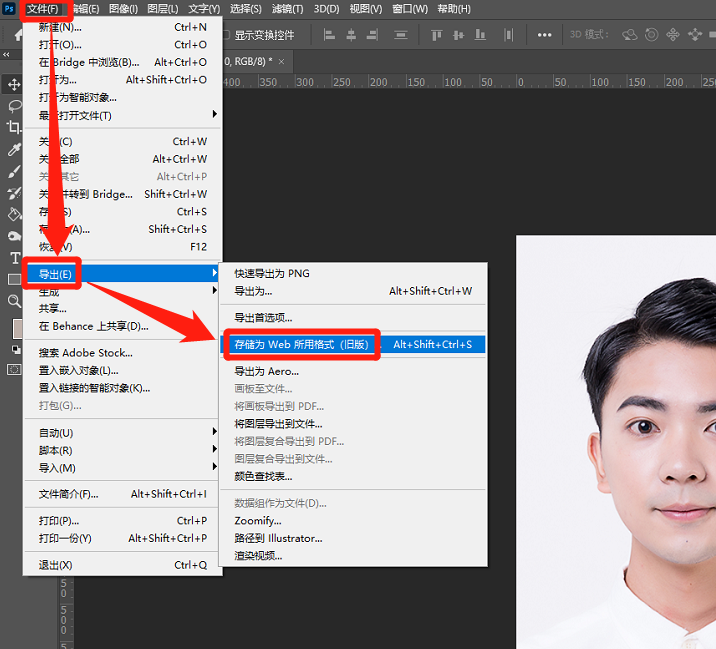Open the 帮助(H) menu
This screenshot has width=716, height=649.
click(x=454, y=9)
